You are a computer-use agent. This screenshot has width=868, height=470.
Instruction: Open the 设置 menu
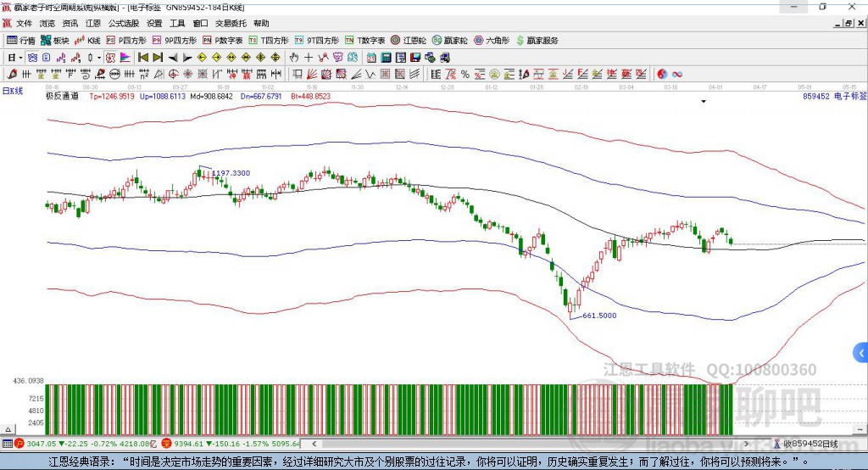tap(154, 23)
